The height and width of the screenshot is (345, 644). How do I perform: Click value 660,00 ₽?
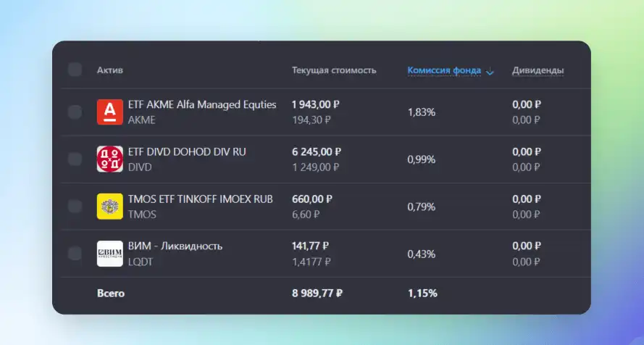[x=312, y=199]
